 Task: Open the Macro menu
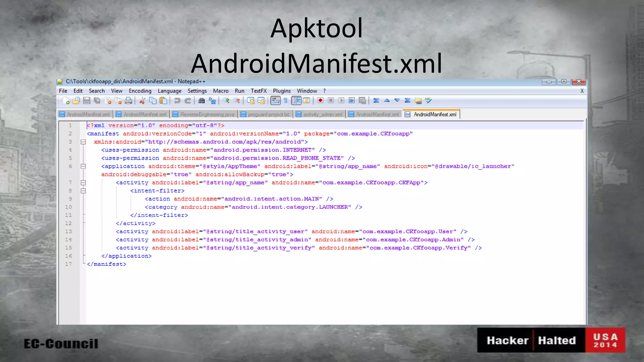[x=221, y=91]
